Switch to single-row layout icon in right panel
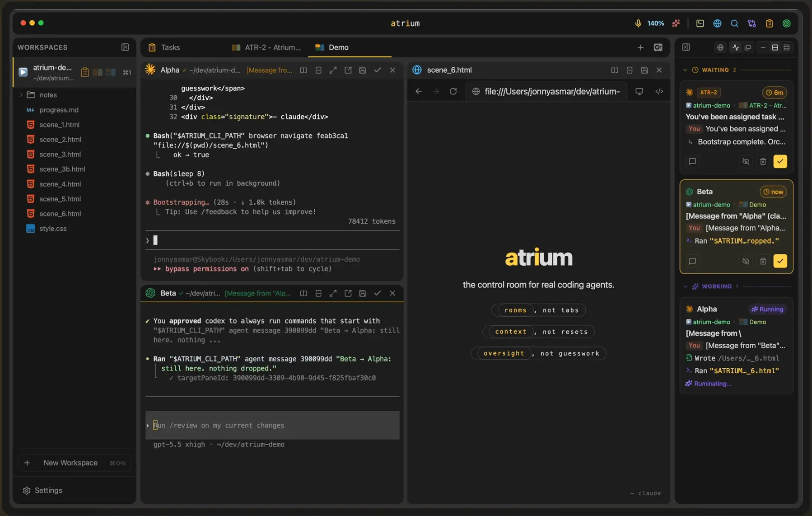812x516 pixels. (x=763, y=47)
